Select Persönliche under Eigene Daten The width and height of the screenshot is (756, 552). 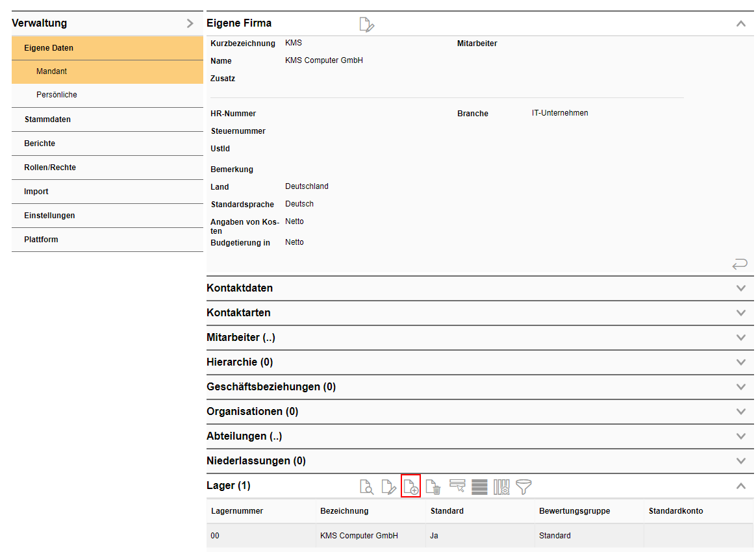(57, 95)
